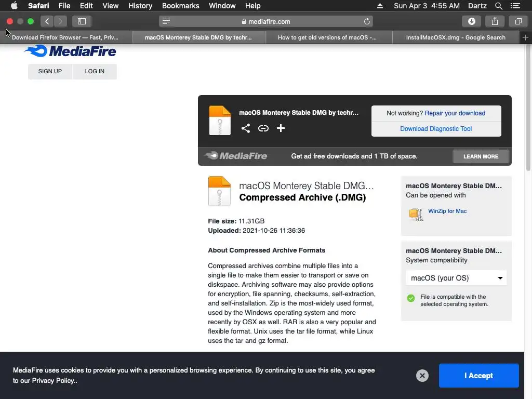Click the eject icon in the menu bar

(x=380, y=6)
